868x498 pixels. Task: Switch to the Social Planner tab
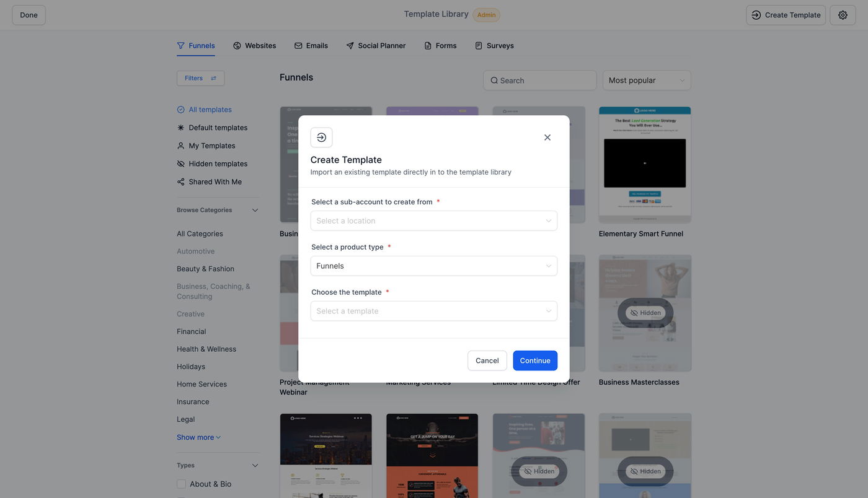coord(376,46)
